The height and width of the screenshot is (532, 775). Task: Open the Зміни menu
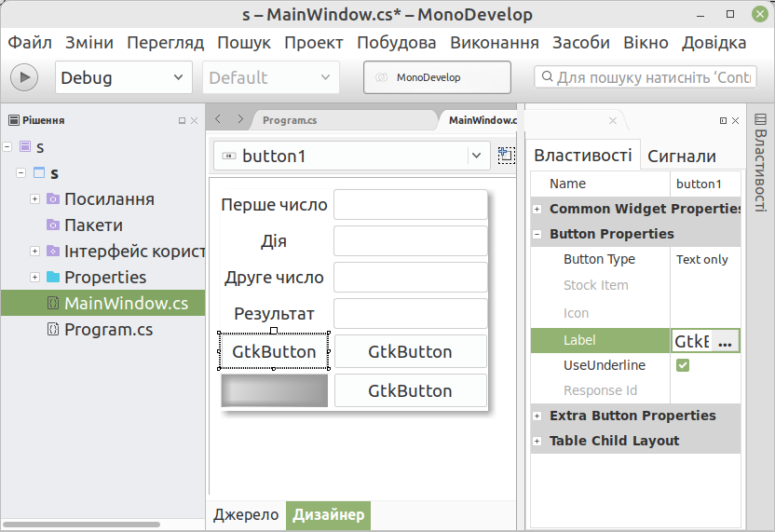coord(89,43)
